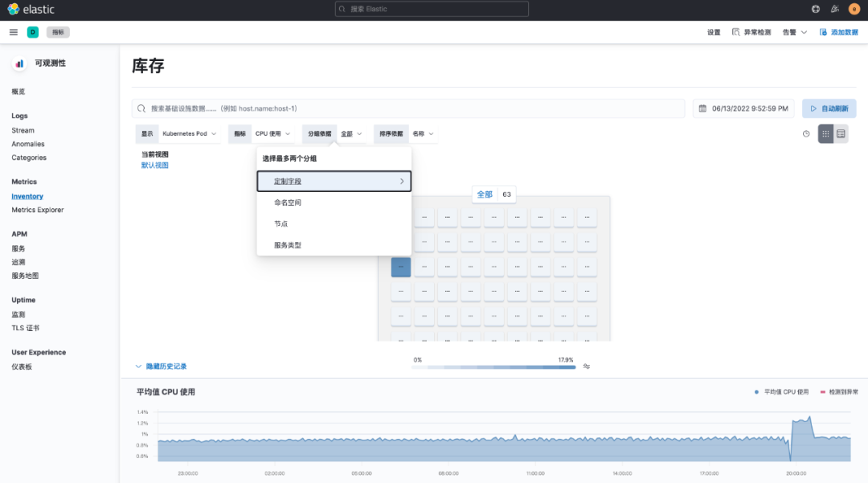Open the sort-by 名称 dropdown
The width and height of the screenshot is (868, 483).
tap(423, 134)
